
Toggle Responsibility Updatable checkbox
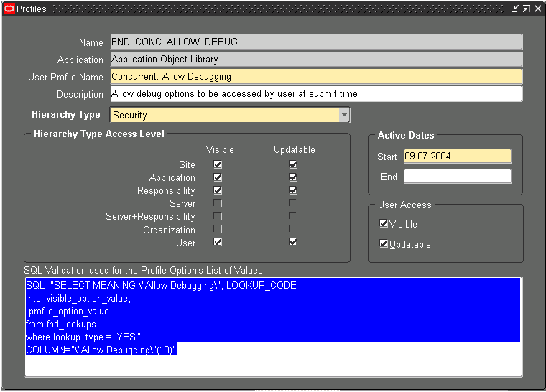(293, 190)
